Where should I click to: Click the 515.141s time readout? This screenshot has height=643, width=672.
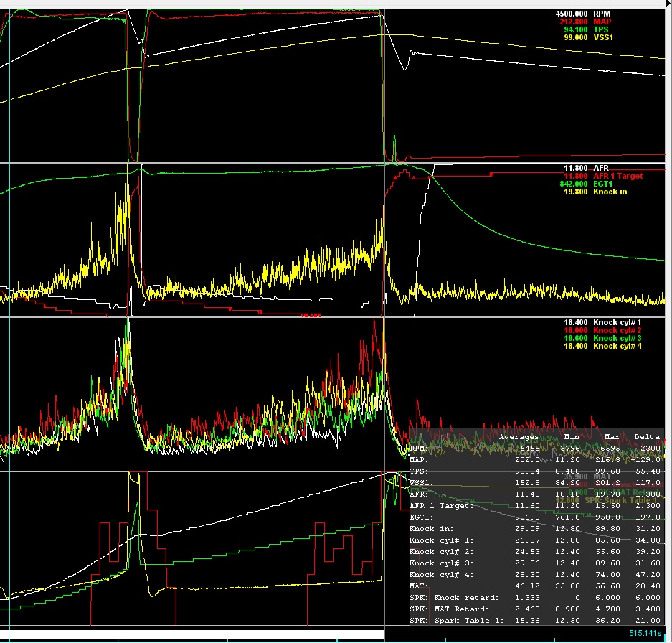point(645,633)
